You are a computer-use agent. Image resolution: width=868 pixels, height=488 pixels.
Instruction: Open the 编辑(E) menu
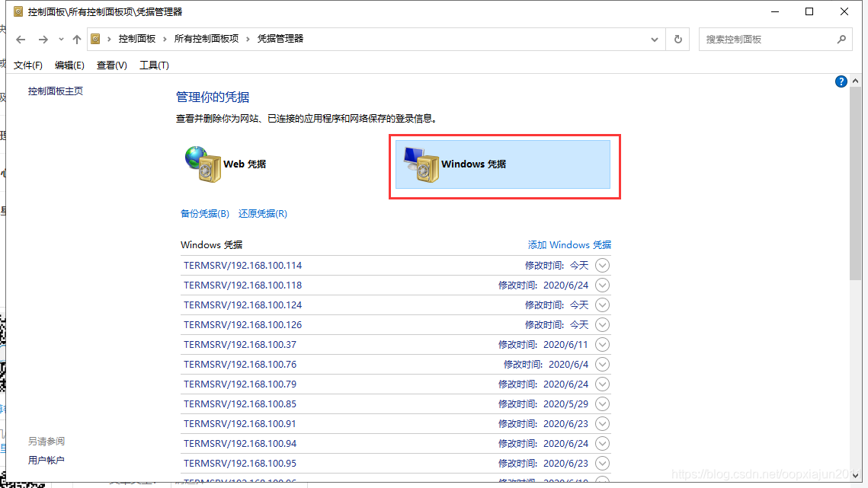(x=69, y=65)
